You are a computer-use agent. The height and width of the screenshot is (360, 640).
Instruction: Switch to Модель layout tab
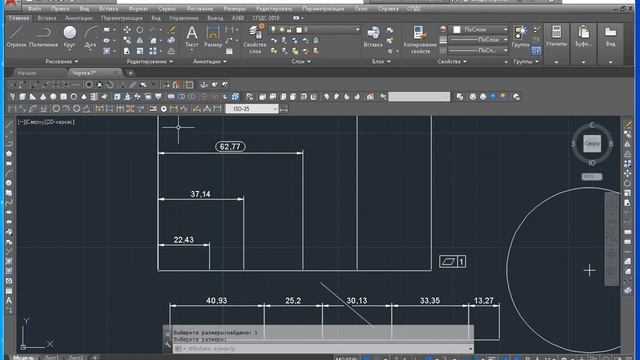coord(24,357)
